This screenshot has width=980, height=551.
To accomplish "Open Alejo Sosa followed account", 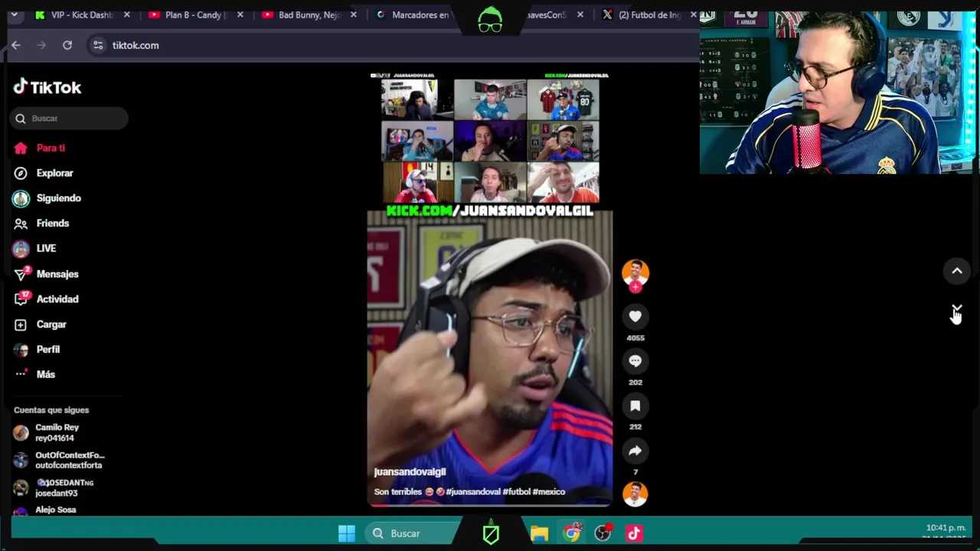I will tap(46, 510).
